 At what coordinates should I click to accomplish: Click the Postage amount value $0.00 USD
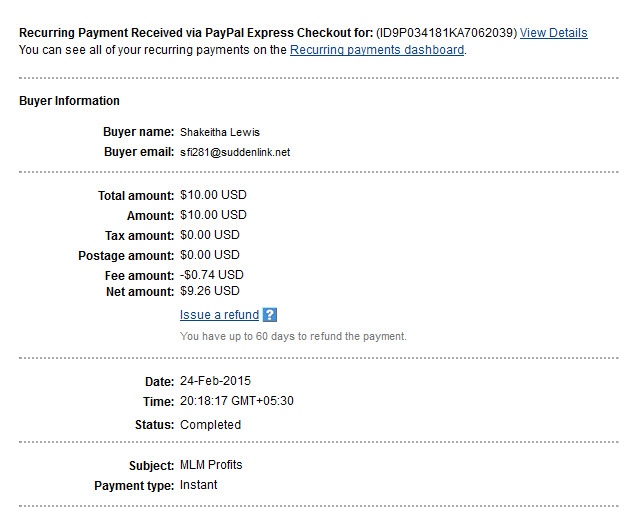[210, 255]
